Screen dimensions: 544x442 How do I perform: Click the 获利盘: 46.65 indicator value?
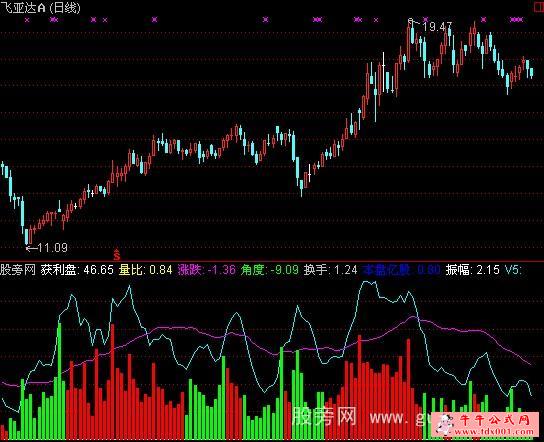coord(77,270)
